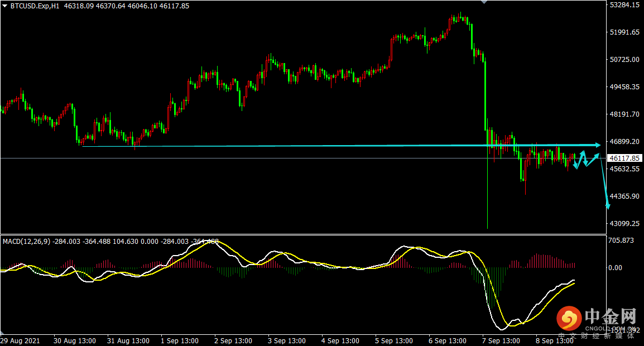Click the 53284.15 price scale label
Image resolution: width=644 pixels, height=346 pixels.
tap(624, 5)
